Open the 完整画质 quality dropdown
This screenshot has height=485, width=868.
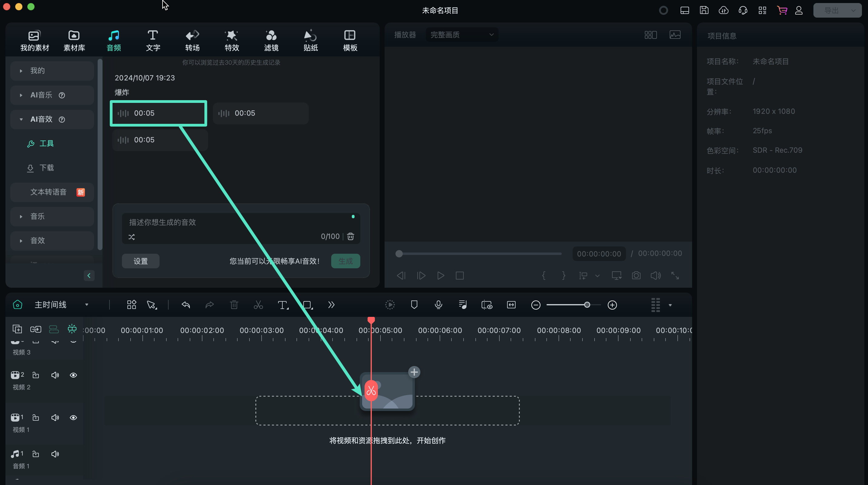pos(462,35)
